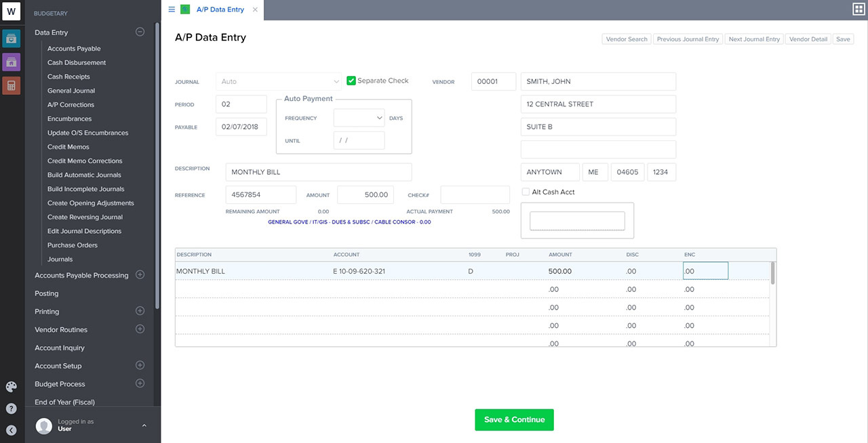This screenshot has width=868, height=443.
Task: Click the zip code field 04605
Action: click(628, 172)
